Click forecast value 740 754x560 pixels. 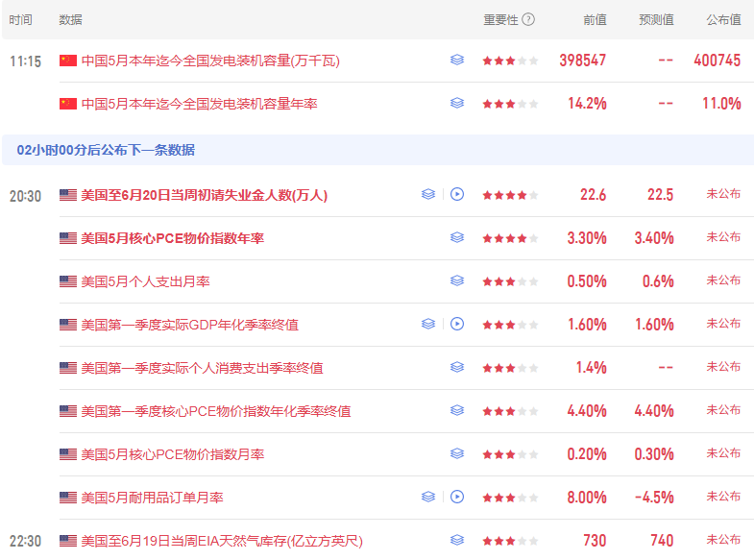[x=662, y=541]
